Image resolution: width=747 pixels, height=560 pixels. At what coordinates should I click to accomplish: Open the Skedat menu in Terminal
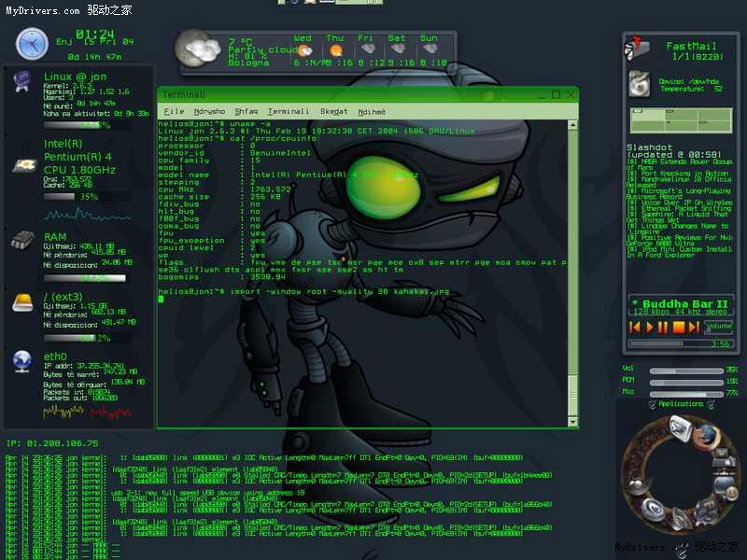pos(333,111)
